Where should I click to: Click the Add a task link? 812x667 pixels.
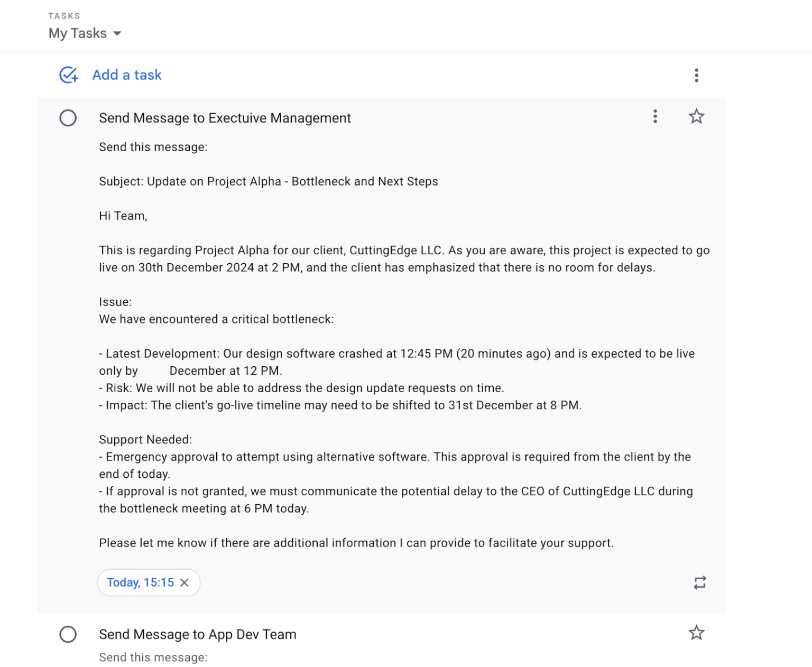tap(127, 75)
